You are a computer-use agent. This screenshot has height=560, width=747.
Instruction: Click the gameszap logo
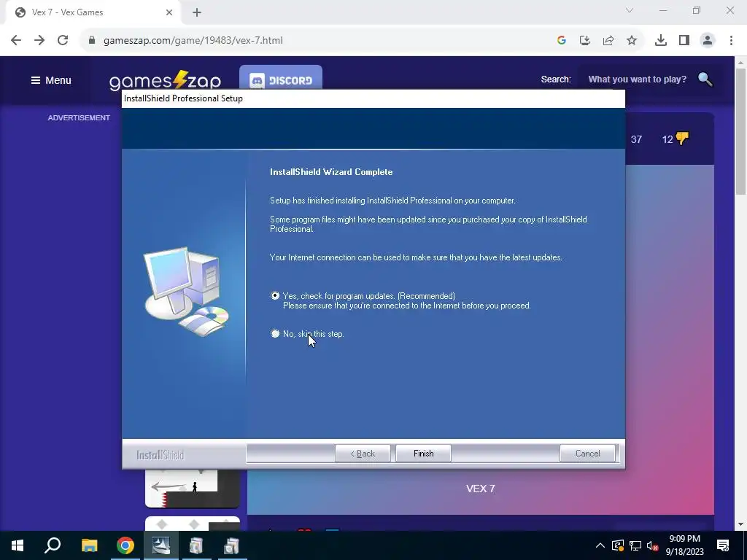165,80
